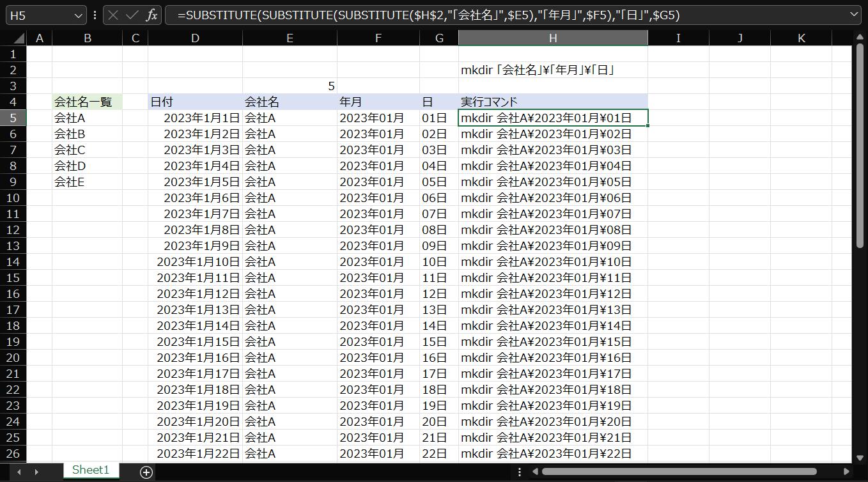Click inside the formula bar text
This screenshot has height=482, width=868.
[384, 13]
